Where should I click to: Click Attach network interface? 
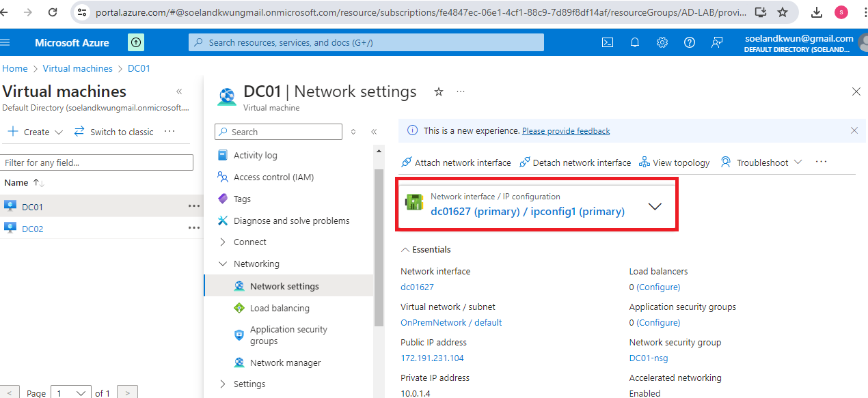[x=456, y=162]
